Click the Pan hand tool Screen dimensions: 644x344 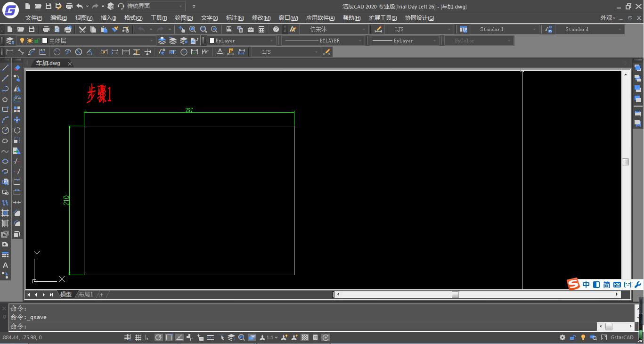pyautogui.click(x=182, y=29)
